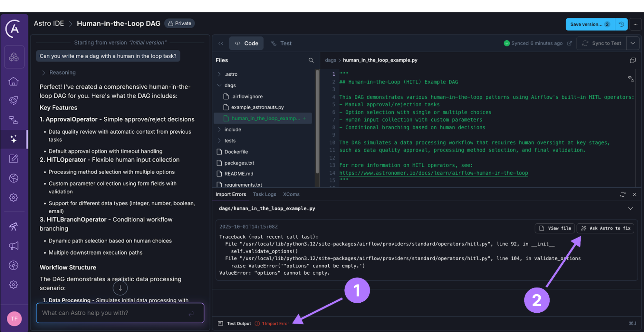Switch to the Test tab
The image size is (644, 332).
(x=281, y=43)
